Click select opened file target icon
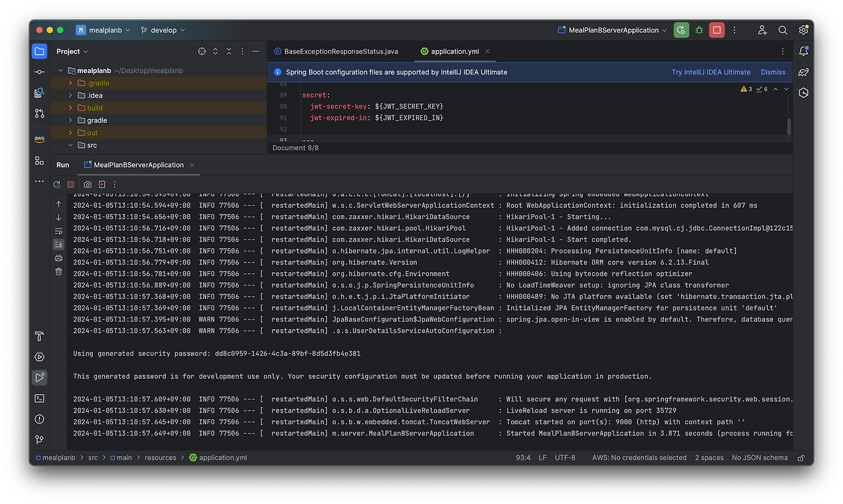843x504 pixels. (202, 51)
